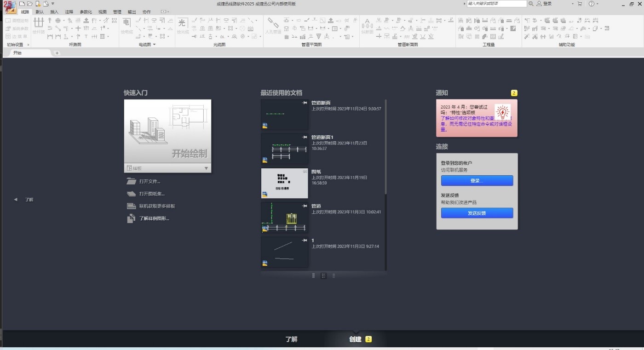This screenshot has height=350, width=644.
Task: Click the 绘杆路 ribbon tool icon
Action: [39, 24]
